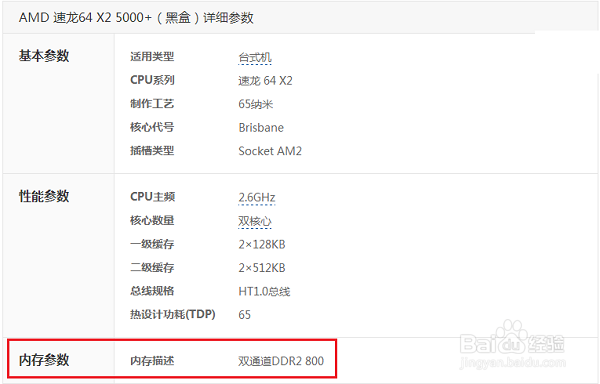Click the value 速龙 64 X2
Image resolution: width=600 pixels, height=384 pixels.
point(265,81)
